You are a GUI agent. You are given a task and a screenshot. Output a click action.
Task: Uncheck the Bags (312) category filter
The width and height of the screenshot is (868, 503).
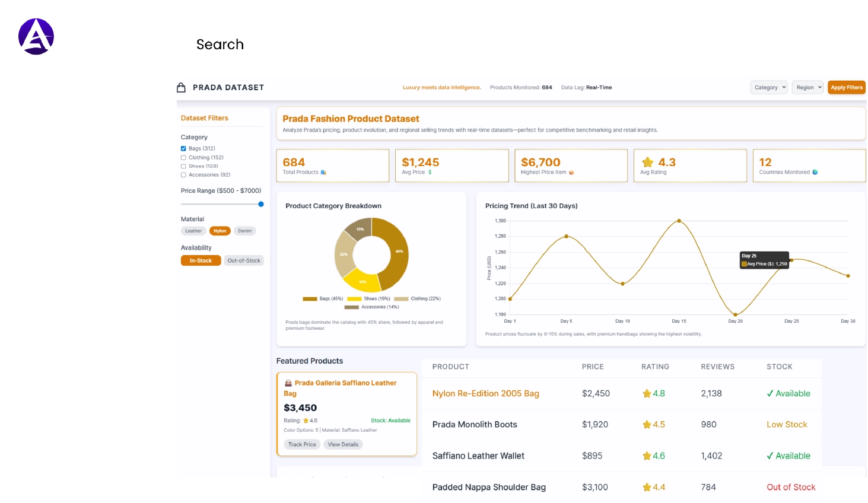point(183,148)
